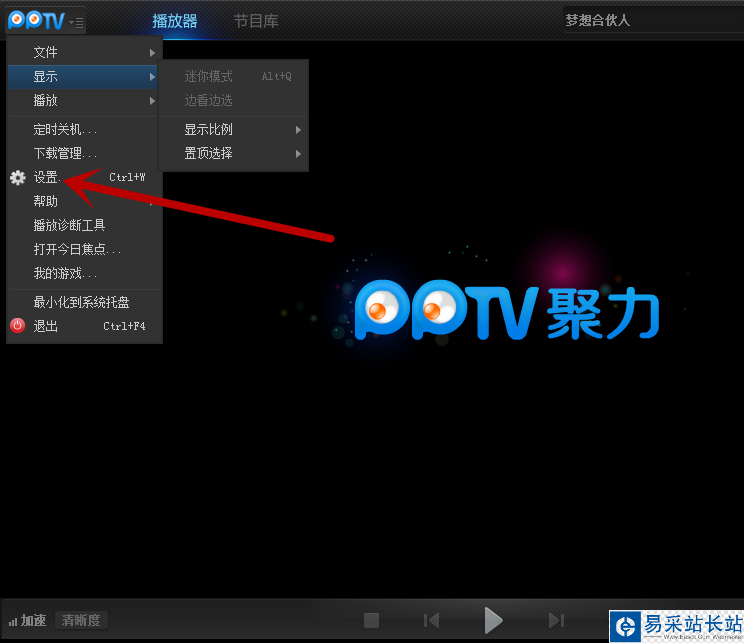Click the gear icon next to 设置

[18, 177]
